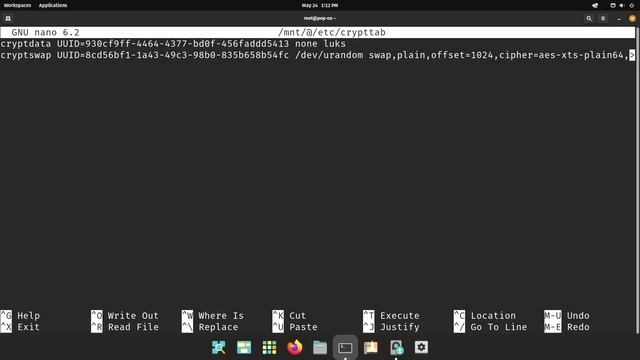Click the ^W Where Is shortcut

pos(213,316)
